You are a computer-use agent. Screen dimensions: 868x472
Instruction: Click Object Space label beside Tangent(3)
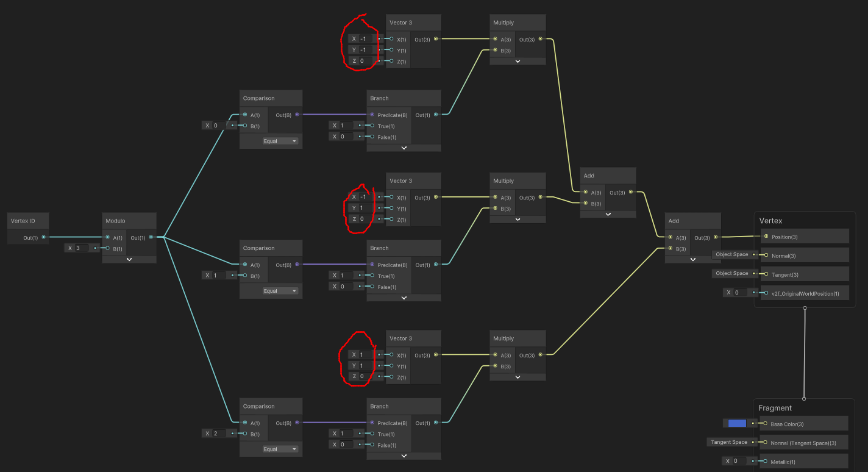(x=731, y=274)
